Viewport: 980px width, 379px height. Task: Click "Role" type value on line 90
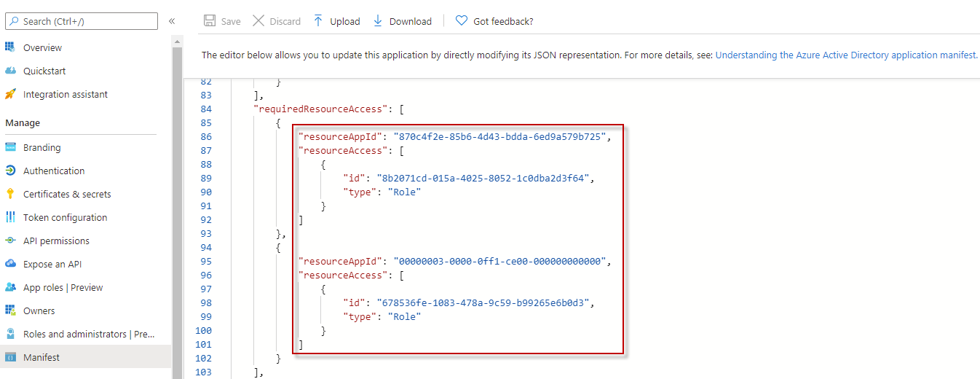click(404, 192)
